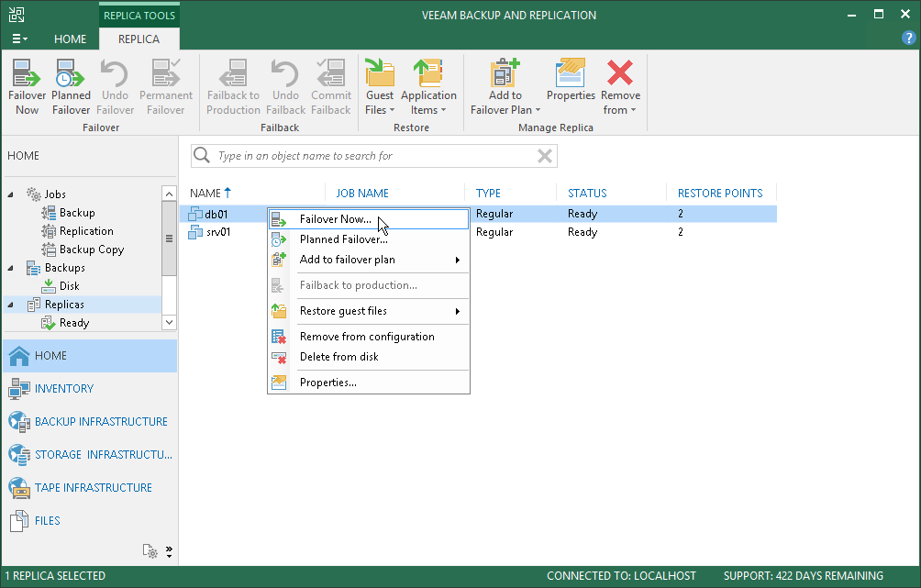This screenshot has width=921, height=588.
Task: Open Restore guest files submenu
Action: [x=368, y=311]
